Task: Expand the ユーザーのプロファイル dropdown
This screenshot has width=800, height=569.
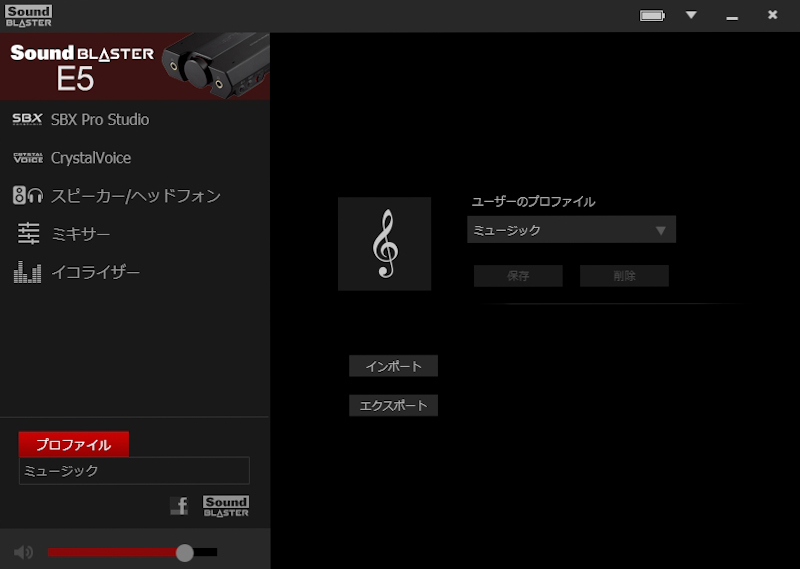Action: [571, 230]
